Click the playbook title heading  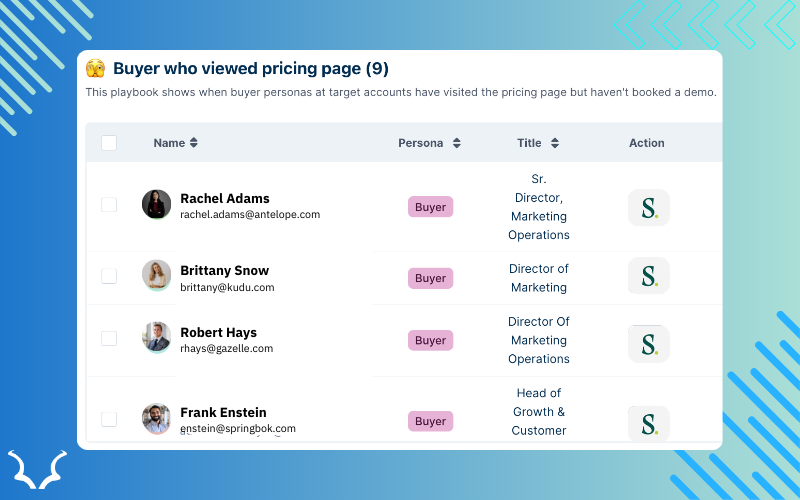point(250,69)
